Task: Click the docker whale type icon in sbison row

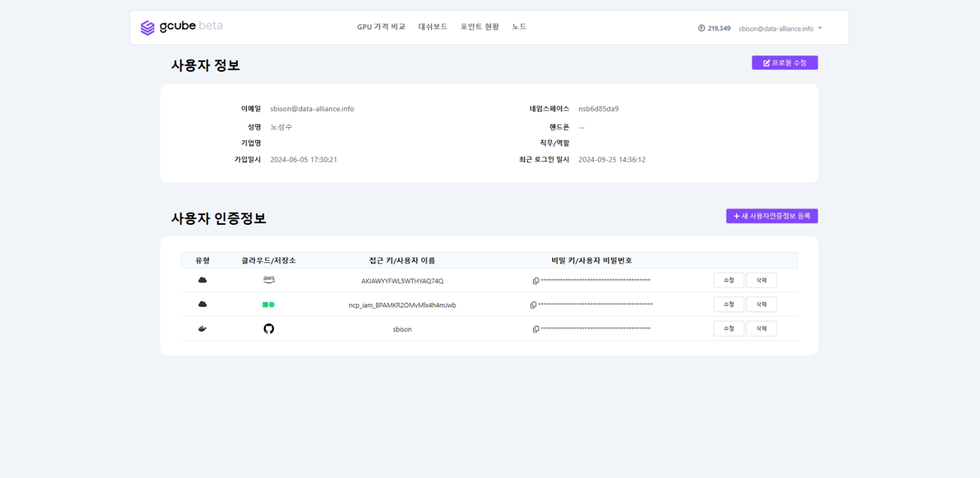Action: 202,328
